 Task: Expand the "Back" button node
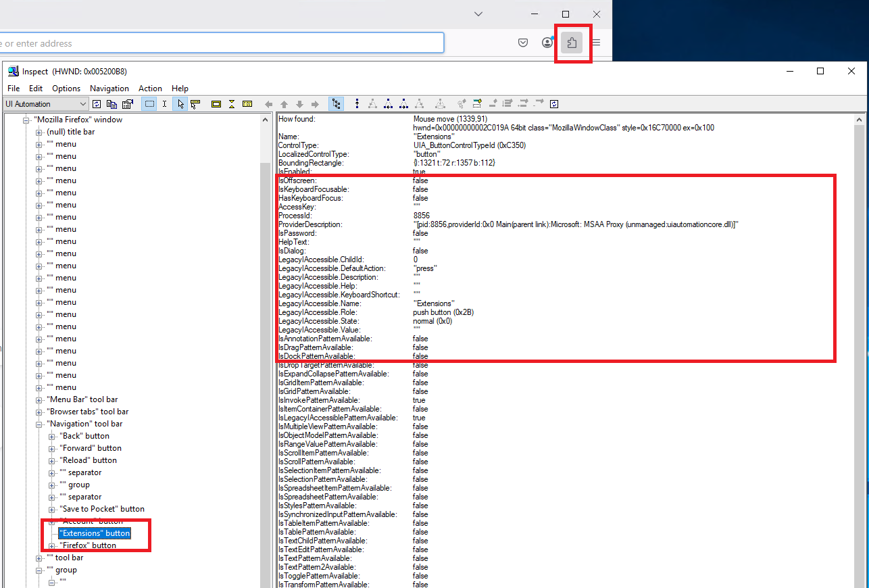52,436
